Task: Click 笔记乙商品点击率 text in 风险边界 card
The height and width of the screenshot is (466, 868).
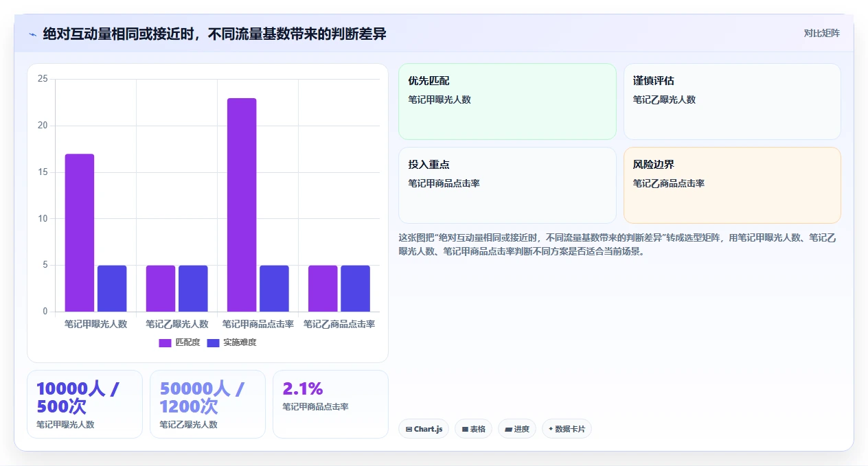Action: tap(669, 183)
